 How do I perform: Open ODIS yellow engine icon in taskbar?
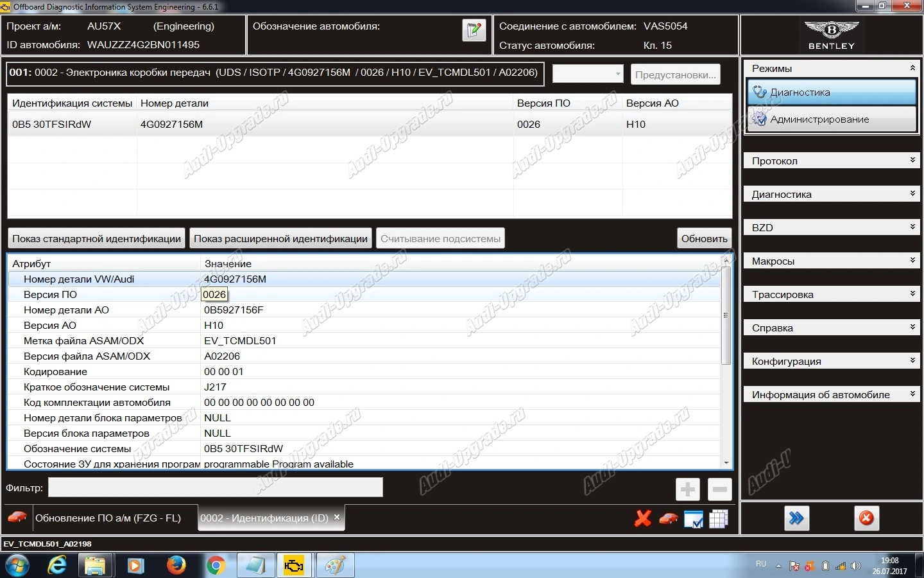[295, 566]
